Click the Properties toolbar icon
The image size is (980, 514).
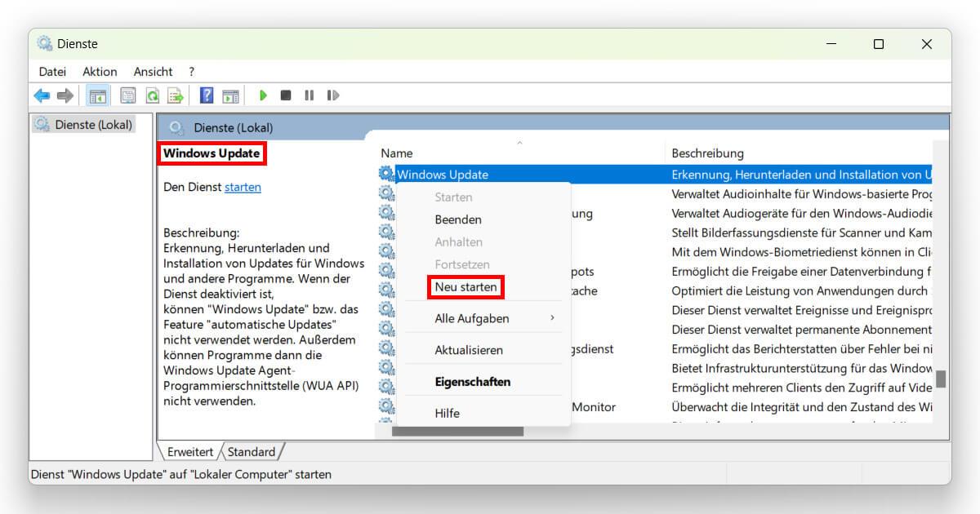(127, 95)
